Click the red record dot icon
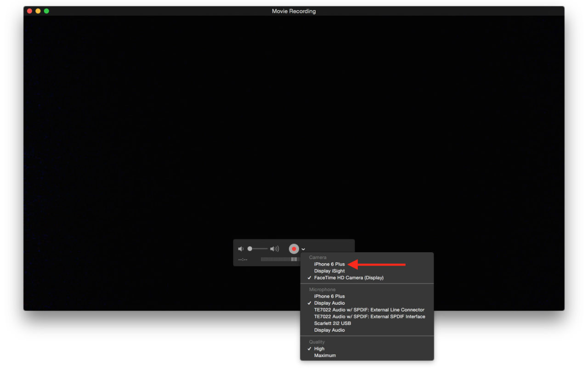This screenshot has height=368, width=588. click(294, 249)
